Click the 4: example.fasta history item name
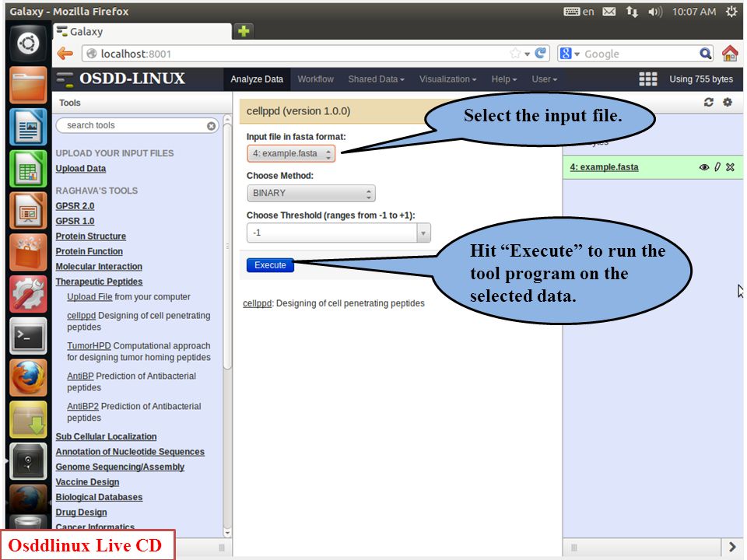The image size is (747, 560). tap(604, 167)
